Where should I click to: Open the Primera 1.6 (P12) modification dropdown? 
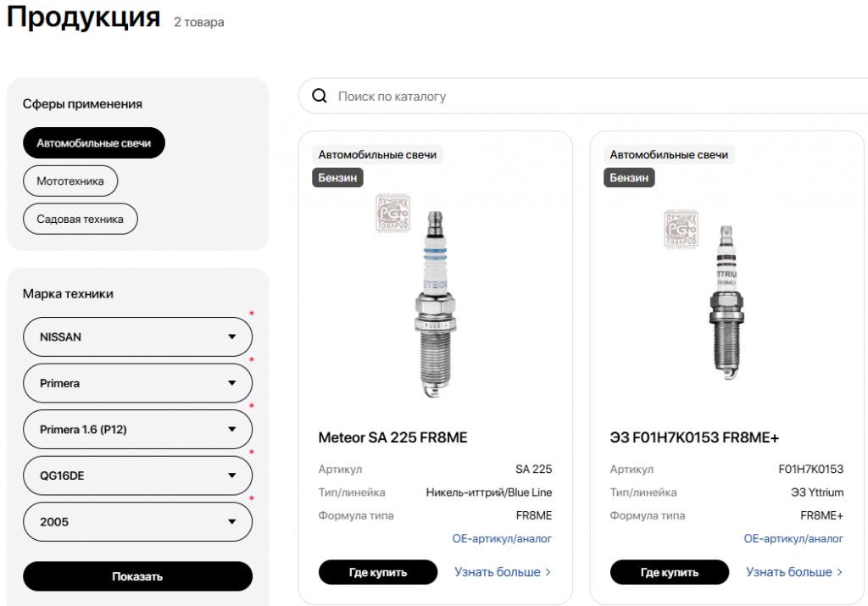pos(138,430)
